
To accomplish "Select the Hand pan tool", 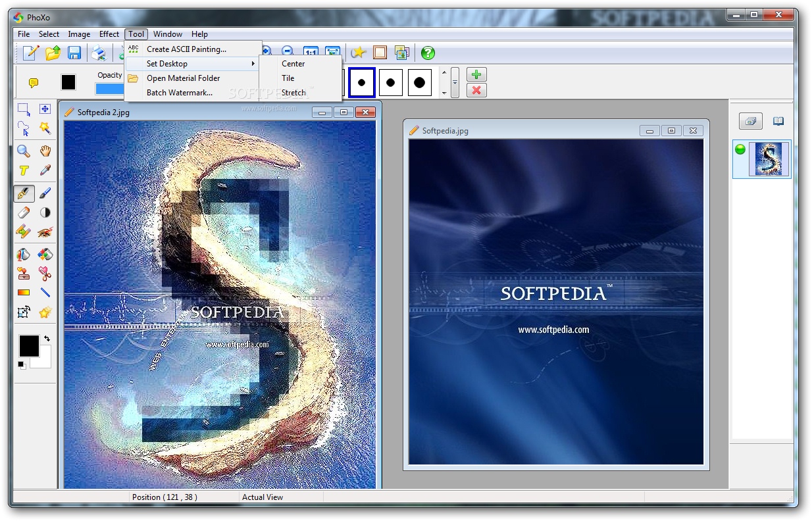I will click(45, 151).
